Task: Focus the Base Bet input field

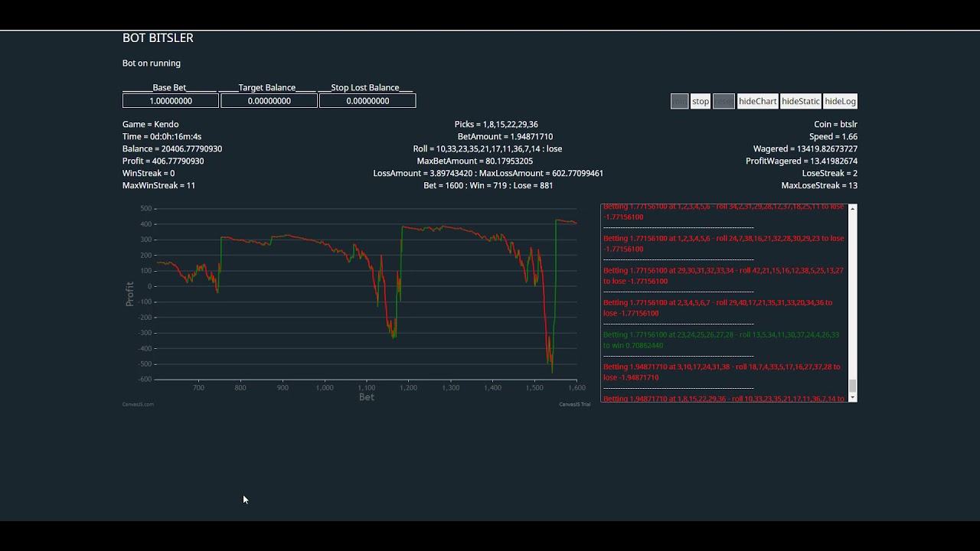Action: 171,101
